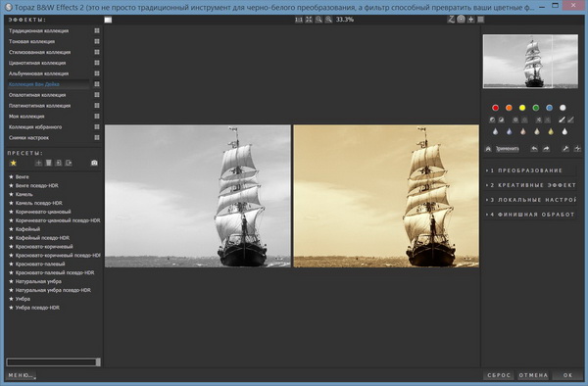Click the wrench icon in right panel

(x=565, y=149)
